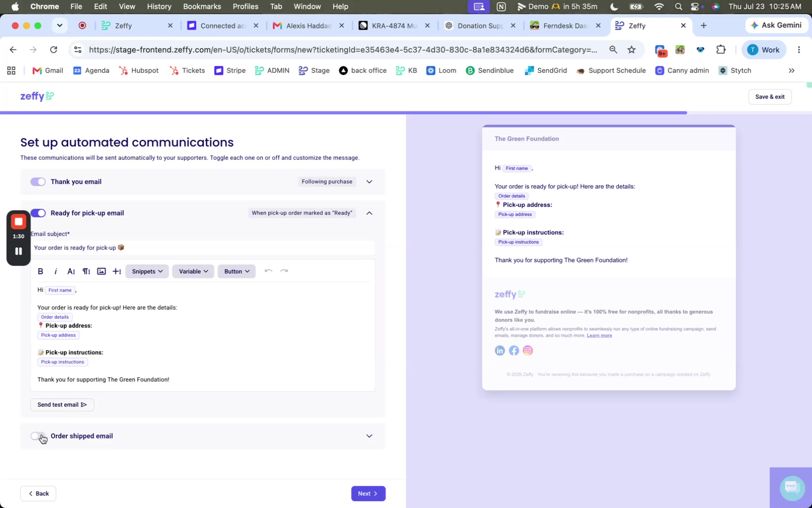
Task: Open the page zoom magnifier icon
Action: tap(613, 50)
